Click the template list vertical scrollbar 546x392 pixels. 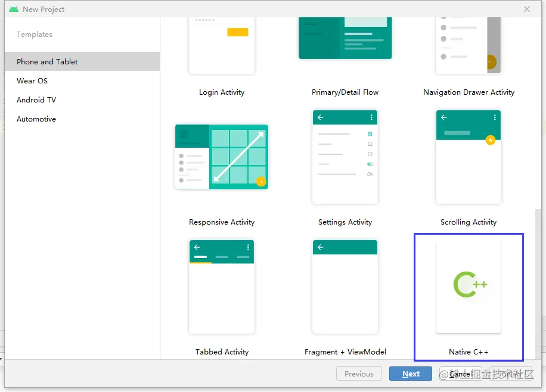click(538, 284)
